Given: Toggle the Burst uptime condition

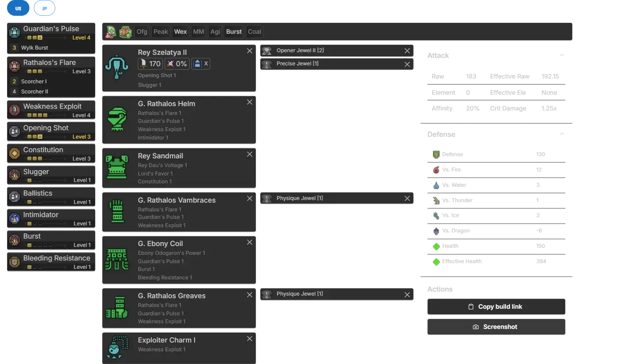Looking at the screenshot, I should [x=234, y=32].
